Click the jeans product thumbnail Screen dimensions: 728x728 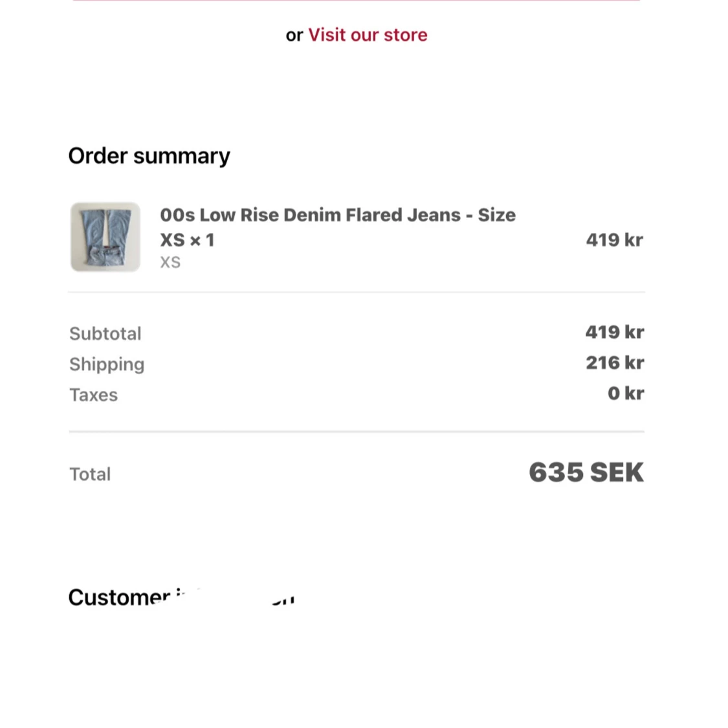(105, 237)
